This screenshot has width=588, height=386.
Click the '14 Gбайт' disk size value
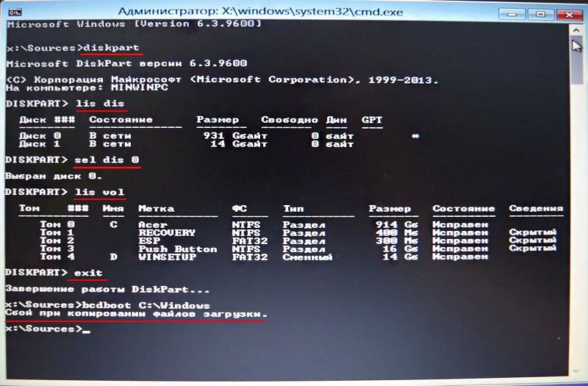point(238,144)
